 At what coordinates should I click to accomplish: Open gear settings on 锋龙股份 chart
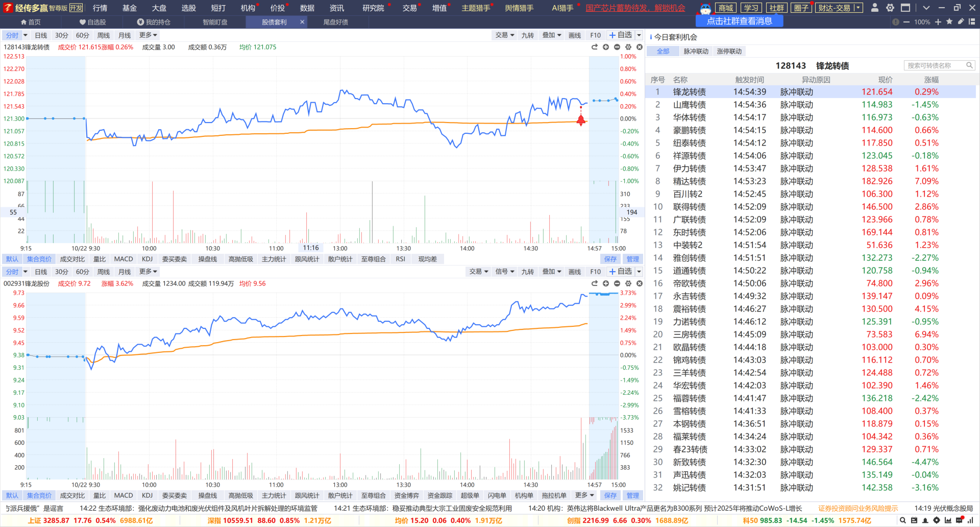(x=628, y=283)
